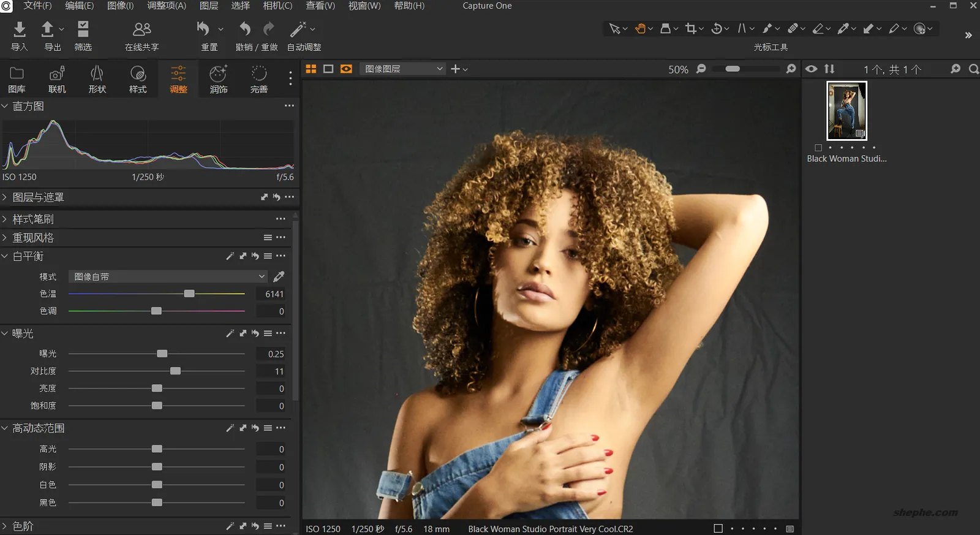Viewport: 980px width, 535px height.
Task: Switch to the 完善 tab
Action: click(259, 80)
